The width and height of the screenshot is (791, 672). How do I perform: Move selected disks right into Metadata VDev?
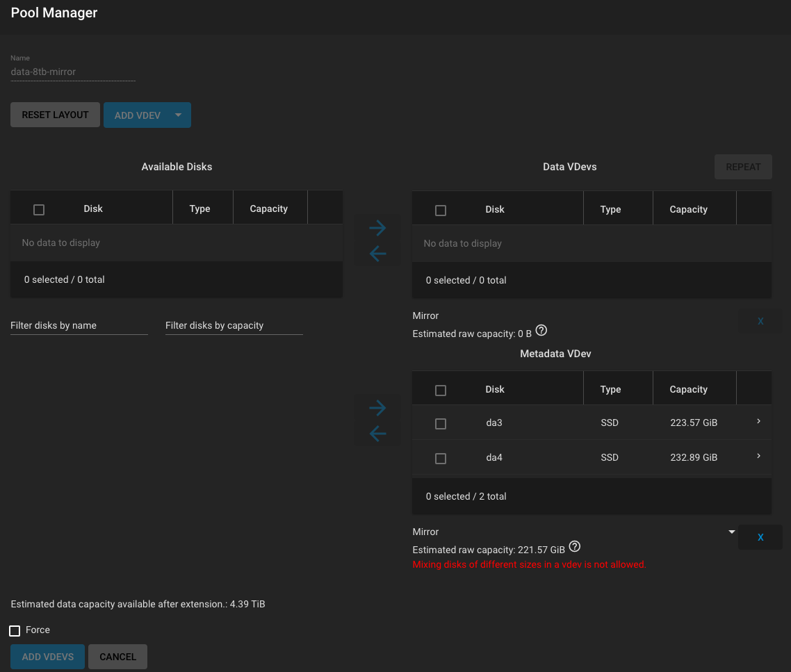(x=377, y=408)
